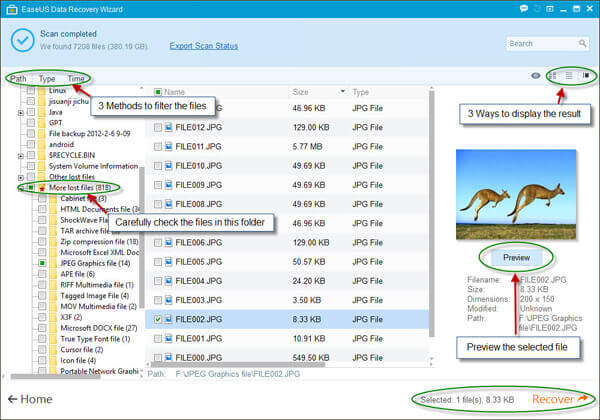Switch to thumbnail grid view
Screen dimensions: 600x420
[552, 75]
